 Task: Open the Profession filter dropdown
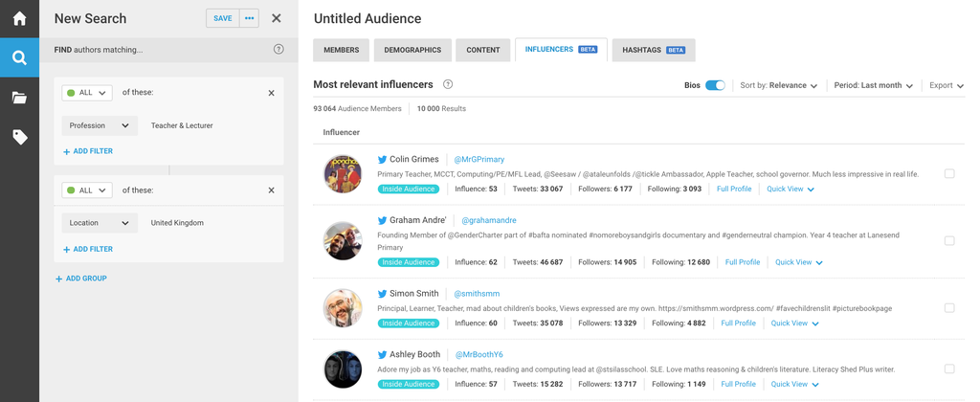click(100, 125)
